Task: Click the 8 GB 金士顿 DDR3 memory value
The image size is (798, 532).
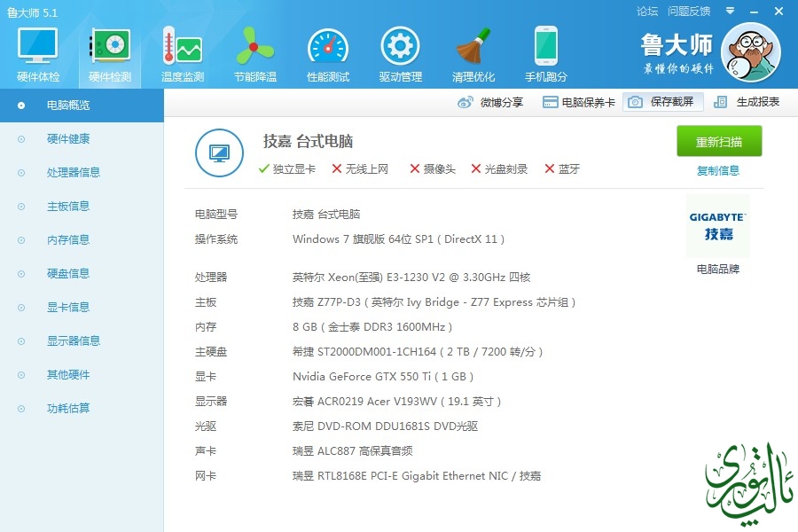Action: click(x=372, y=327)
